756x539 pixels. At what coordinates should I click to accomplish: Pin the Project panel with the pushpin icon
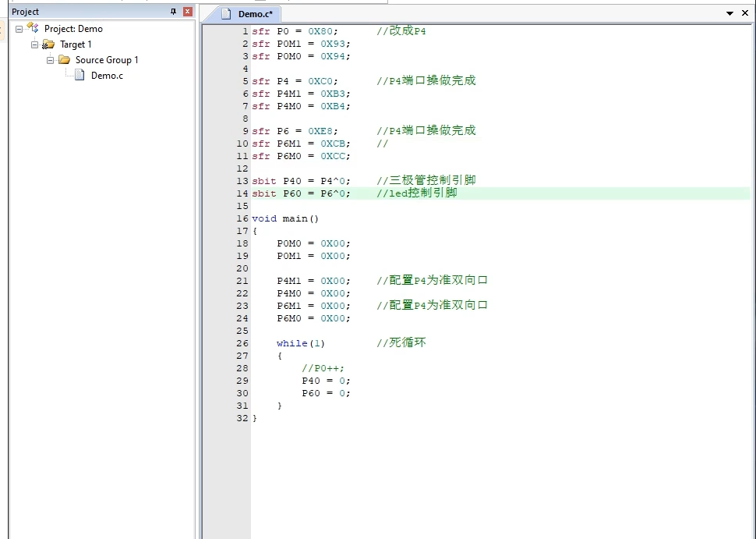click(x=173, y=12)
